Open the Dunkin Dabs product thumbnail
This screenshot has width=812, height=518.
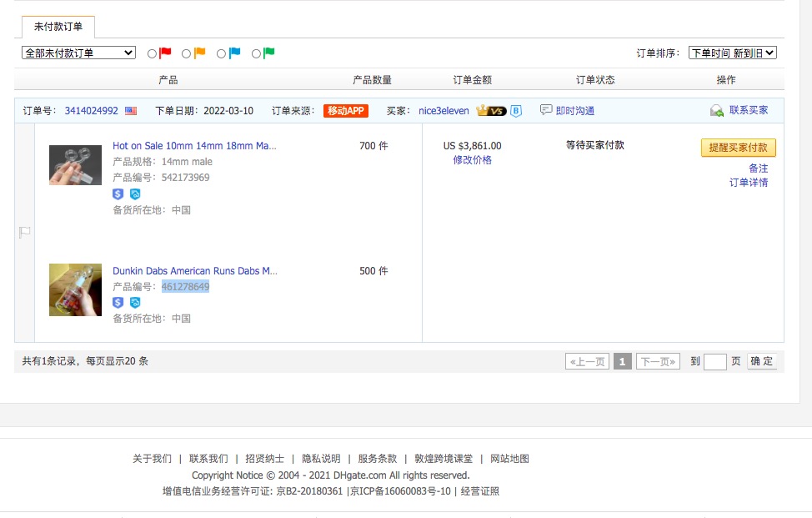(75, 289)
